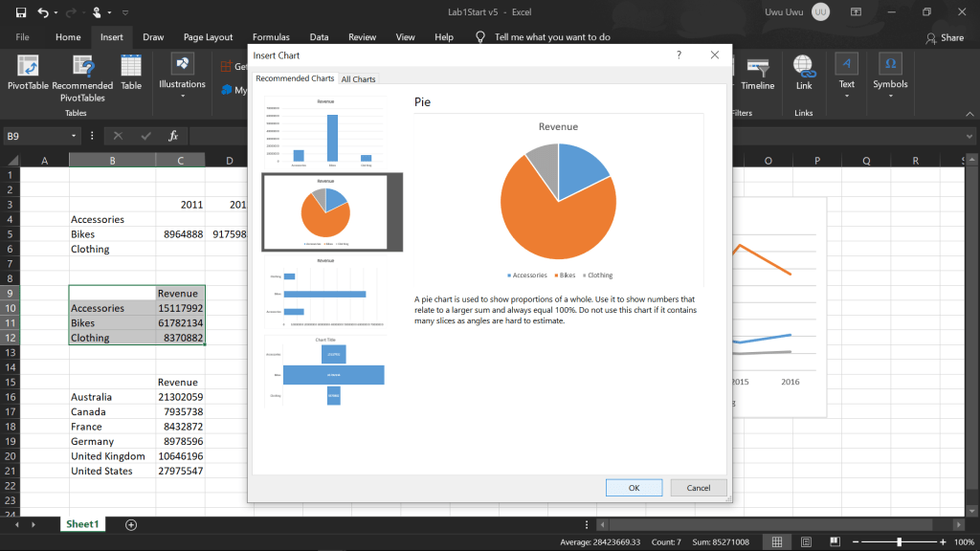Click the Save icon in title bar
This screenshot has width=980, height=551.
(x=16, y=12)
